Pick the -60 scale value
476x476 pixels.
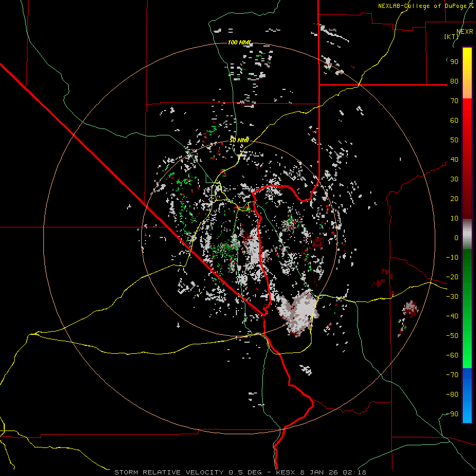point(452,355)
